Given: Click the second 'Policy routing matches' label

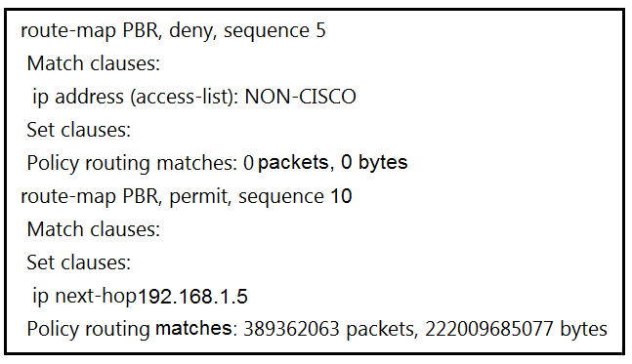Looking at the screenshot, I should point(129,329).
